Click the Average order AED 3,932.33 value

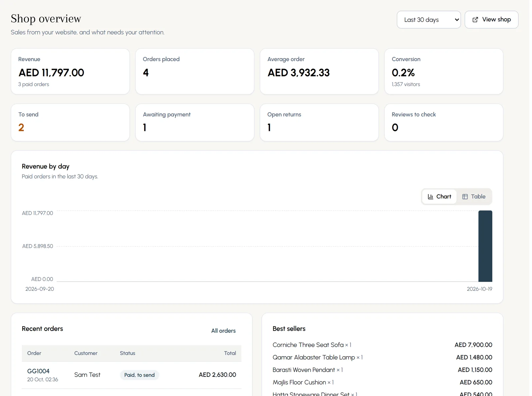point(299,73)
